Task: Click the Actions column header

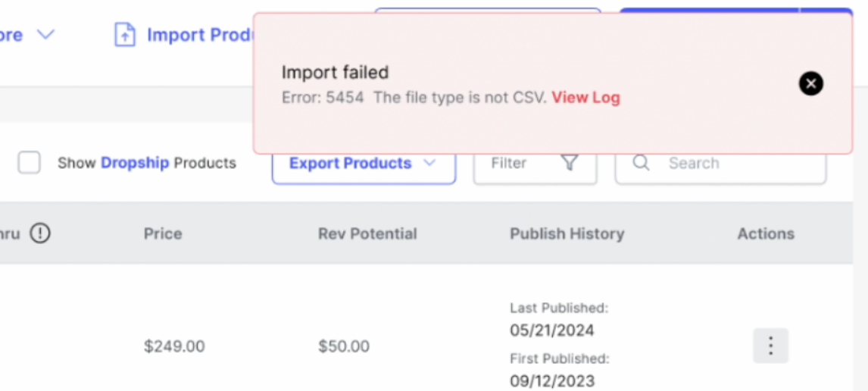Action: point(766,233)
